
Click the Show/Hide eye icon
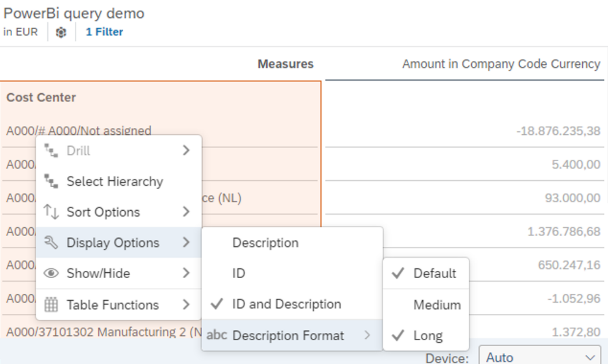[51, 273]
